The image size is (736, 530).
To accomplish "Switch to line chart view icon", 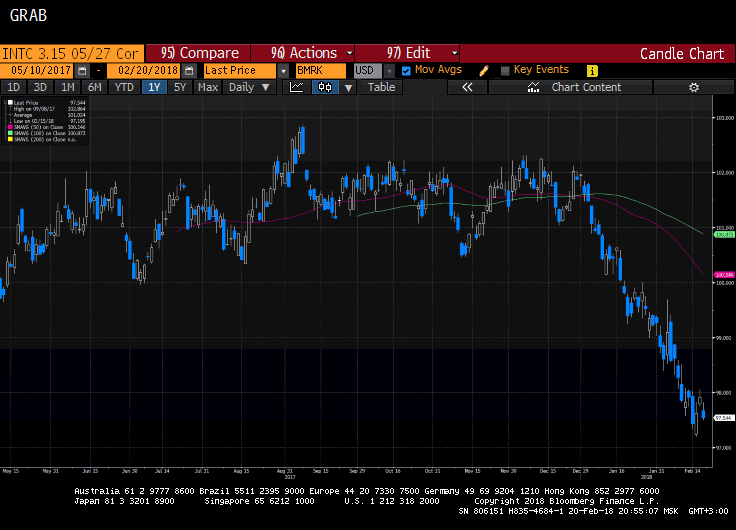I will (297, 87).
